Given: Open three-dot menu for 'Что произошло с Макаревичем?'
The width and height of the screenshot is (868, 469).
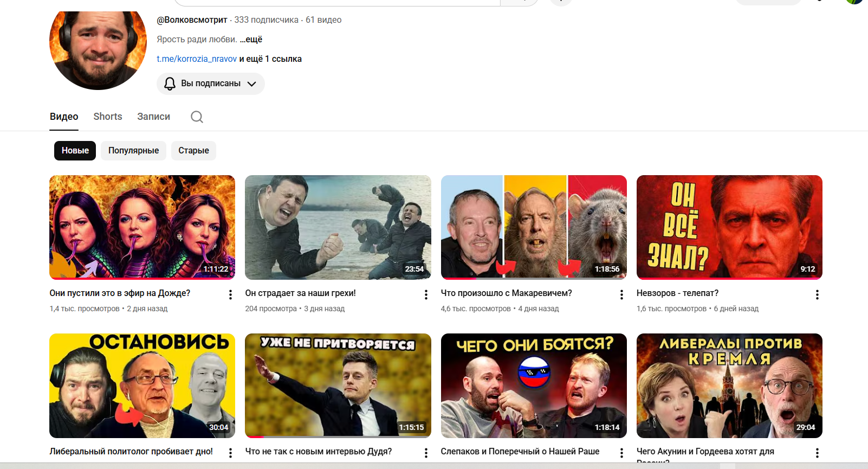Looking at the screenshot, I should 621,294.
